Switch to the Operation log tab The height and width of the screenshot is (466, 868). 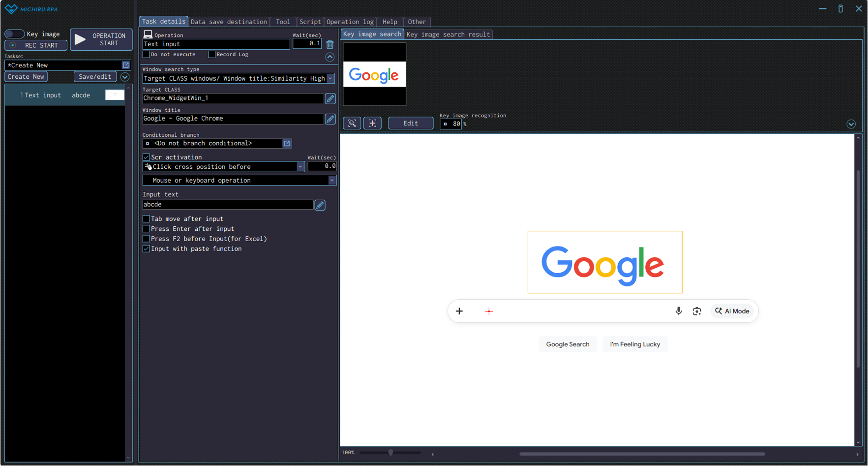350,22
